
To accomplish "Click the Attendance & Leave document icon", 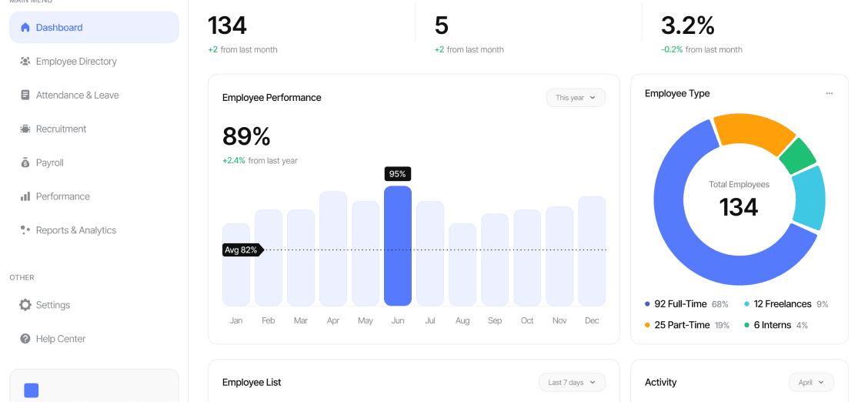I will (x=25, y=95).
